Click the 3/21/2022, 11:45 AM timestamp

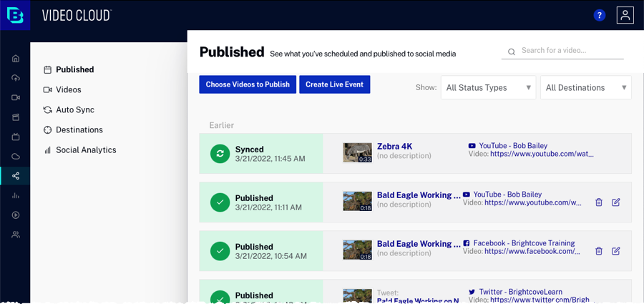click(270, 159)
